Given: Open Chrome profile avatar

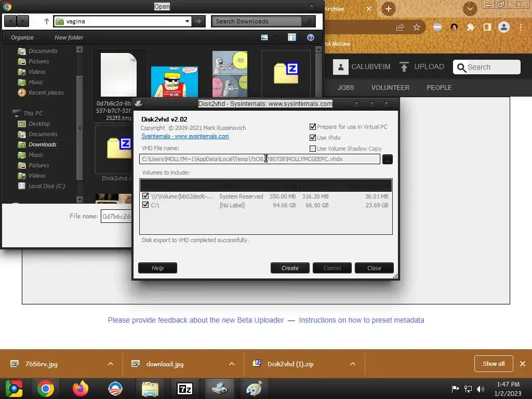Looking at the screenshot, I should [x=504, y=27].
